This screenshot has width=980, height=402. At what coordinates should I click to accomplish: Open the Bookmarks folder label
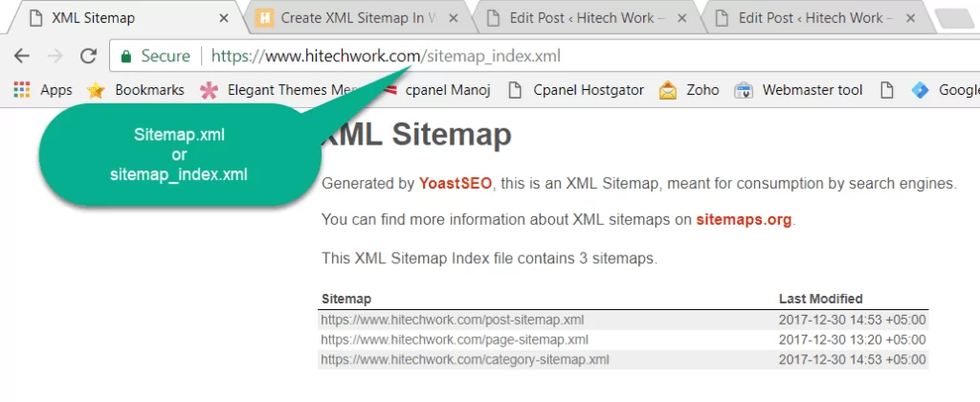[x=149, y=90]
